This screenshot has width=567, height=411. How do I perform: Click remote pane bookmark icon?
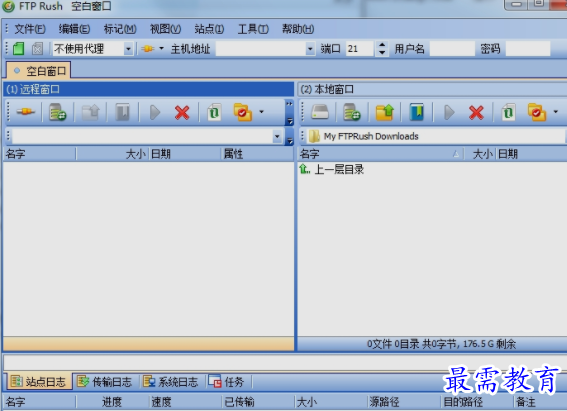[123, 112]
